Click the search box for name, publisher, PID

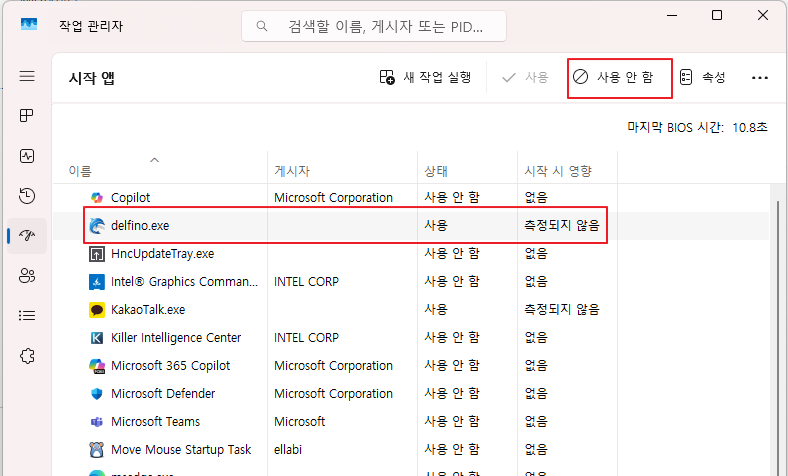click(374, 26)
